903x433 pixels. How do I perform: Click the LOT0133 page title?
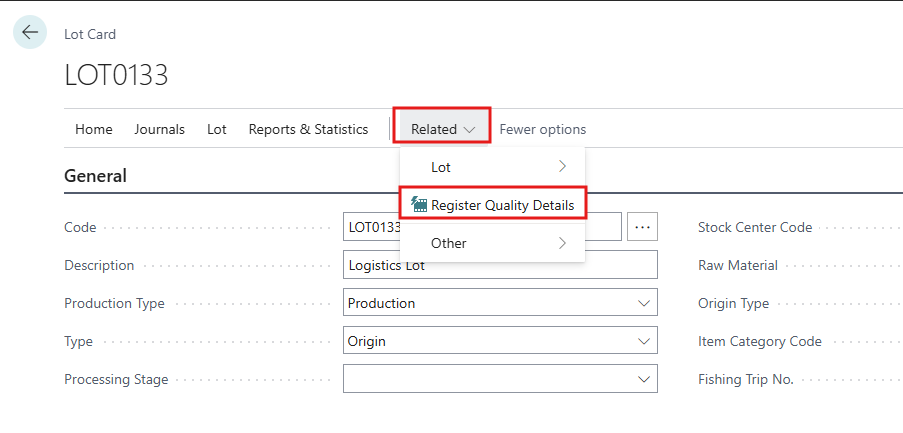point(116,75)
